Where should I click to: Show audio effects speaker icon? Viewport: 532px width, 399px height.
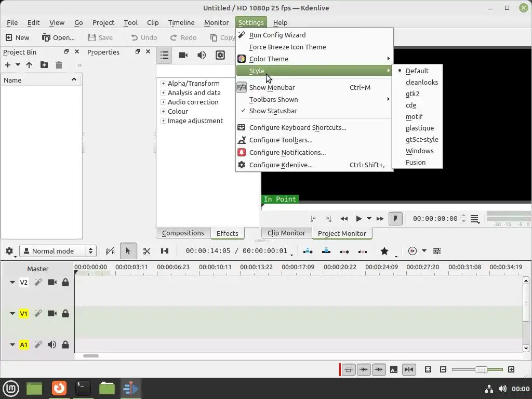(202, 55)
